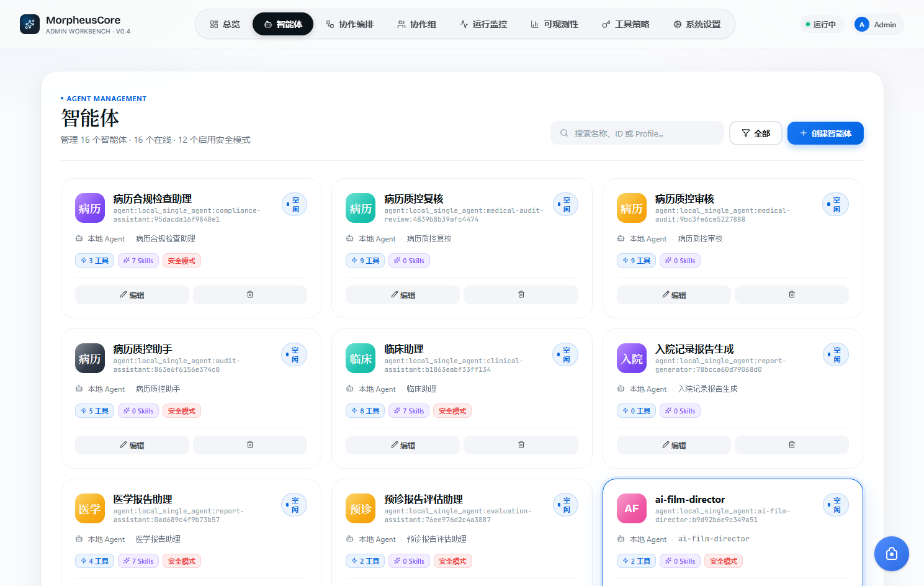Edit the 病历质控助手 agent

point(132,445)
